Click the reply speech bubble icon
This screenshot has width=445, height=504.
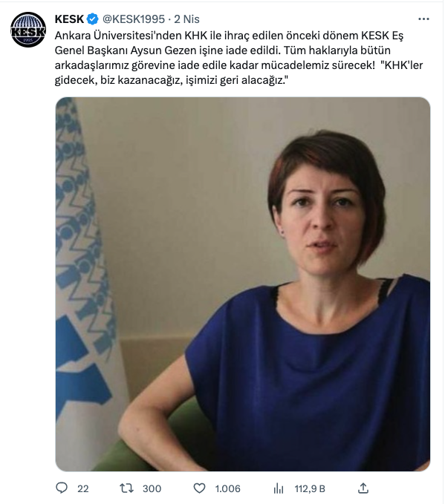pyautogui.click(x=62, y=488)
